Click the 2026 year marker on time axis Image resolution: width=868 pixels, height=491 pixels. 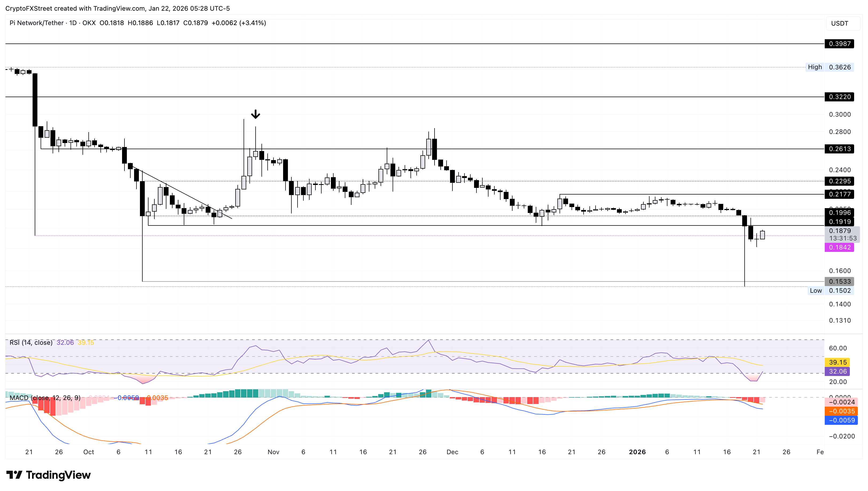click(x=637, y=452)
